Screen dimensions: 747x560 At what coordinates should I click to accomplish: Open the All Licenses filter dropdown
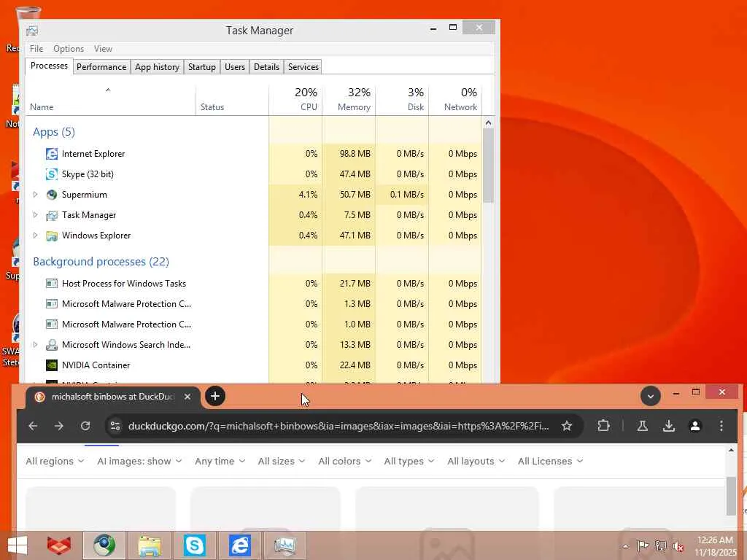tap(550, 462)
